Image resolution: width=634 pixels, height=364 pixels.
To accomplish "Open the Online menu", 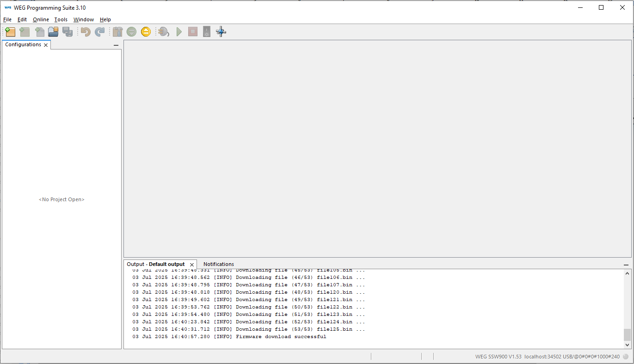I will [41, 19].
